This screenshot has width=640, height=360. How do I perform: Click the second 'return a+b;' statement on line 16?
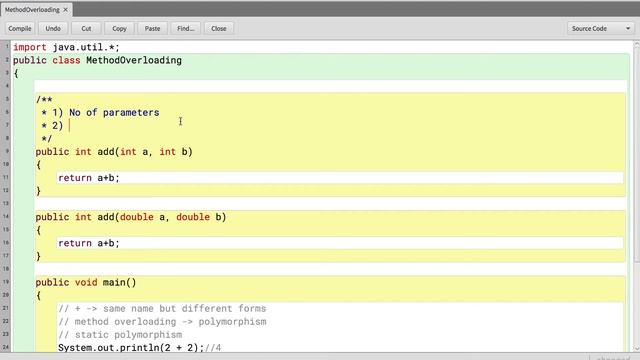[x=89, y=243]
